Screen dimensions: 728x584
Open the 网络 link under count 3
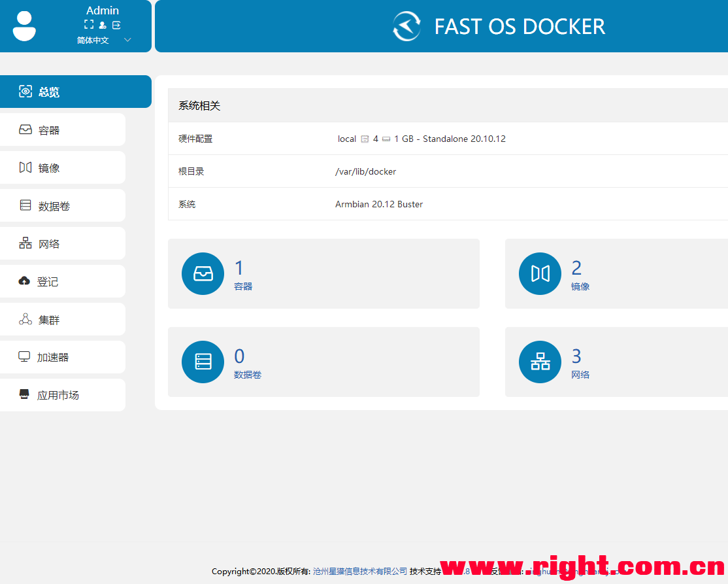tap(580, 375)
